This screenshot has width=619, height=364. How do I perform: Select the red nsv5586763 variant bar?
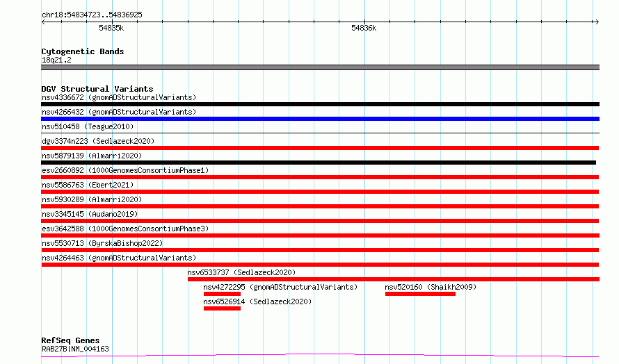(320, 192)
